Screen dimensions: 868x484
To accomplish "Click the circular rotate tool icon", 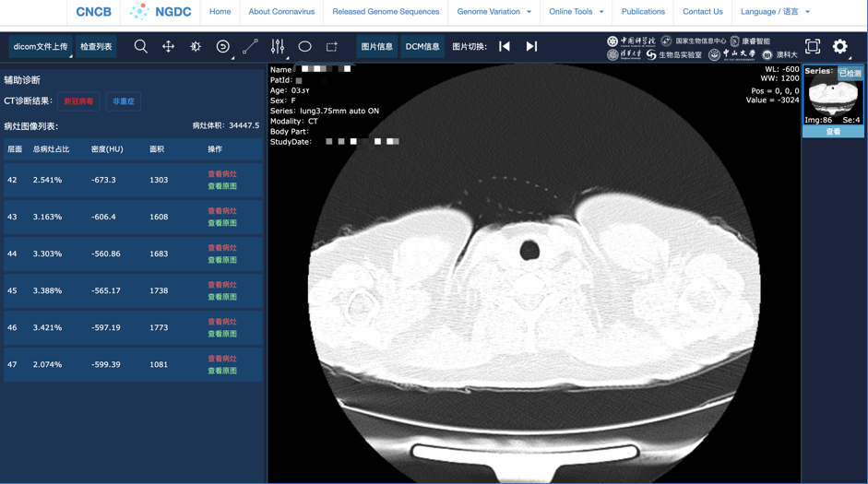I will (x=222, y=46).
